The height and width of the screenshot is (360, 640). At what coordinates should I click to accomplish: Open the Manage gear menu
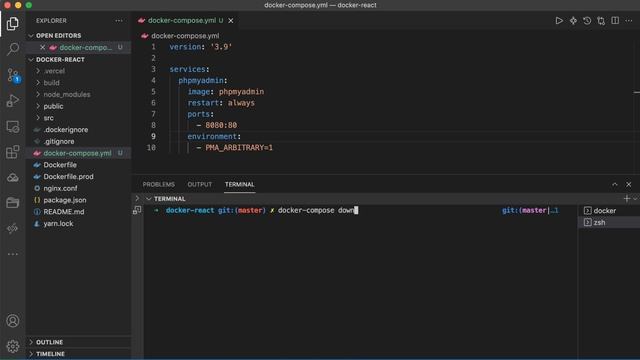click(13, 346)
